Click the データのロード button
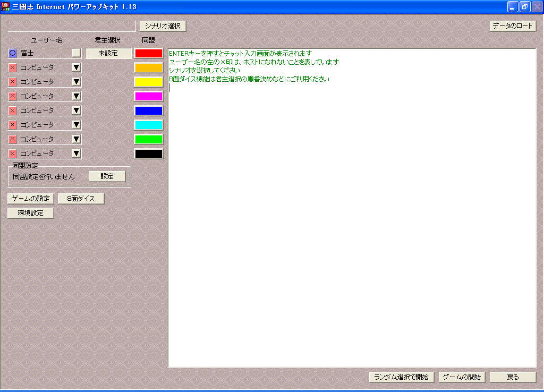Image resolution: width=544 pixels, height=392 pixels. [513, 26]
